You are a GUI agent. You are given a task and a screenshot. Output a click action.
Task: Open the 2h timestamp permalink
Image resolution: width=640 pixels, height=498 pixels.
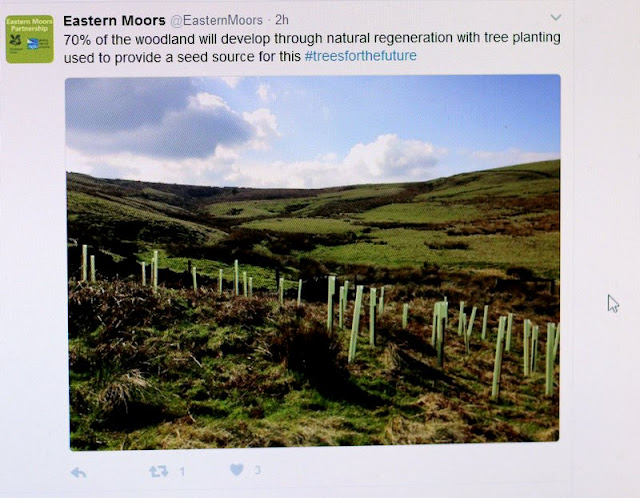pyautogui.click(x=282, y=20)
